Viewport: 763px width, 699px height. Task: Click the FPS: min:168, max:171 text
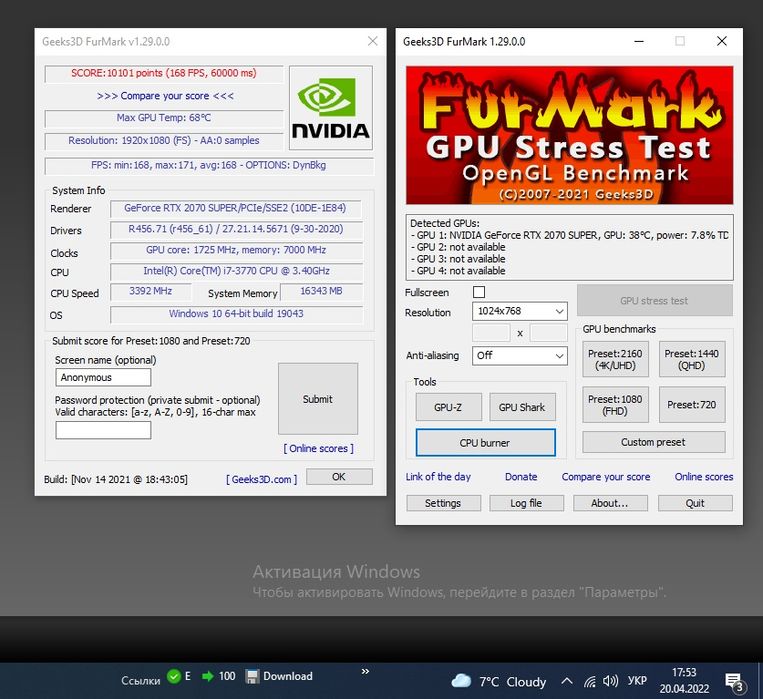pos(209,165)
